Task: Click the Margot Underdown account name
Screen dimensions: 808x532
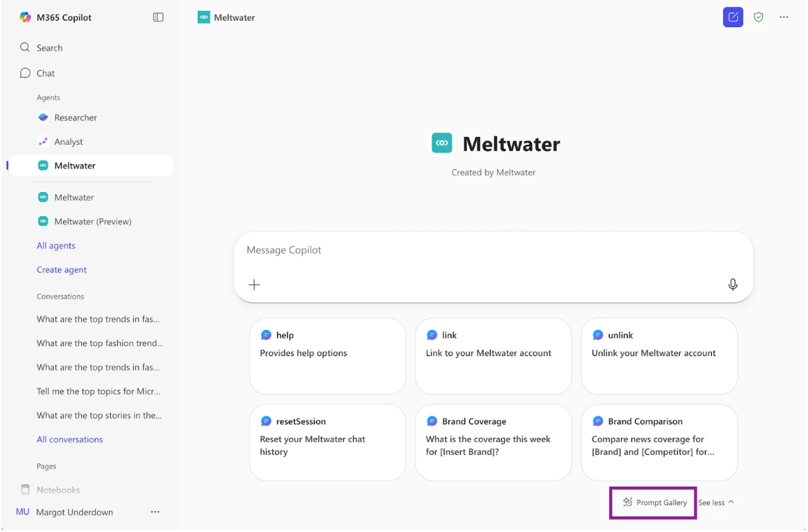Action: point(75,512)
